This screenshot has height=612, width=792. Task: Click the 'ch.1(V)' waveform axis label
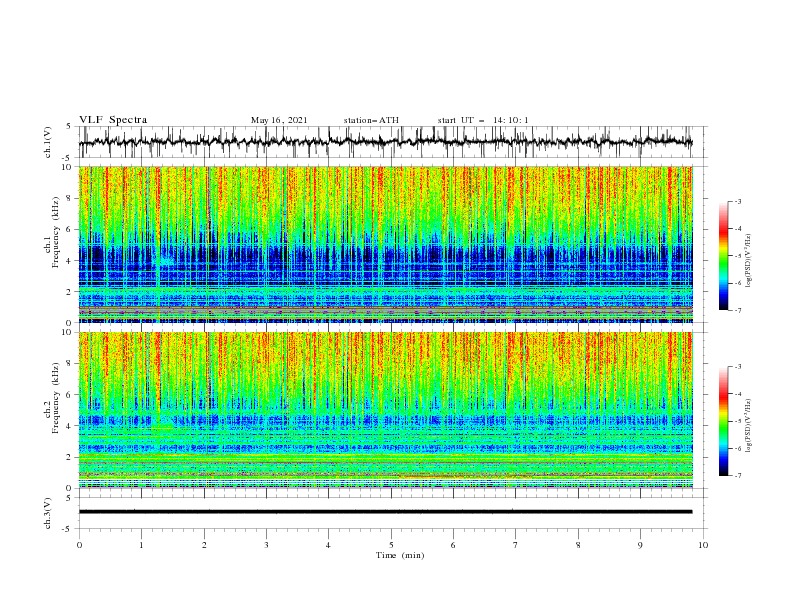[48, 142]
